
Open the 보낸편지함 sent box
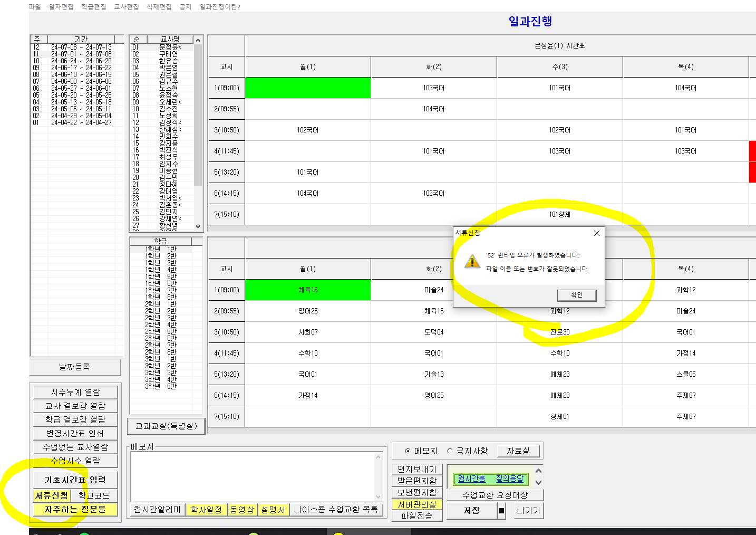point(416,492)
